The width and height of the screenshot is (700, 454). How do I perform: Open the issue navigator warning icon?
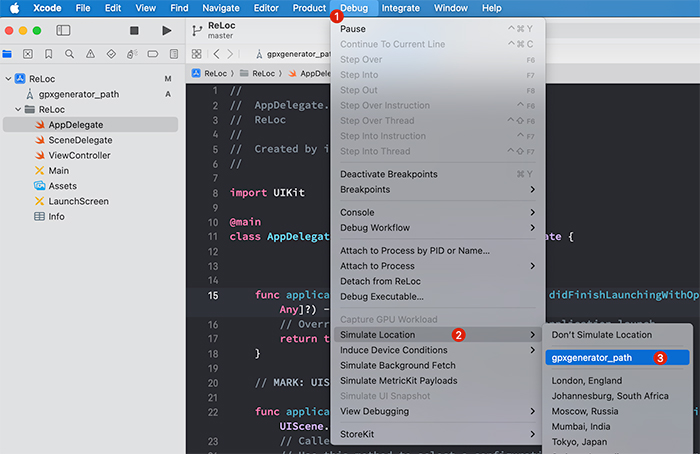pos(90,54)
